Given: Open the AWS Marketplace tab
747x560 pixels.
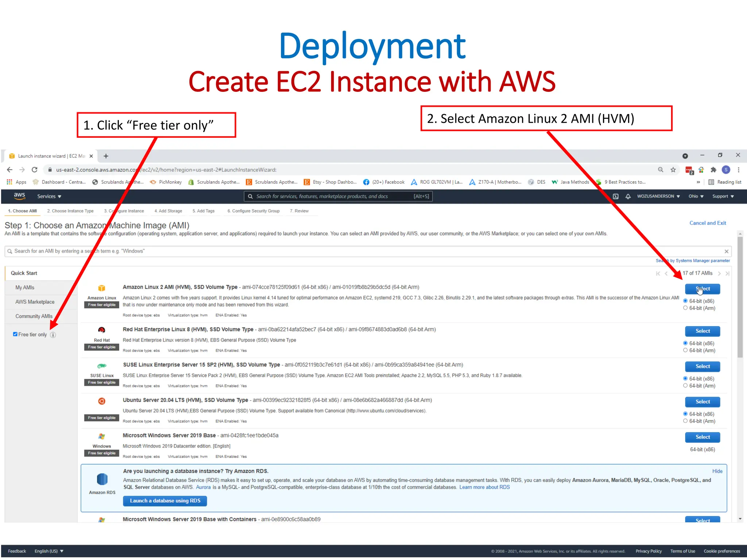Looking at the screenshot, I should 35,302.
